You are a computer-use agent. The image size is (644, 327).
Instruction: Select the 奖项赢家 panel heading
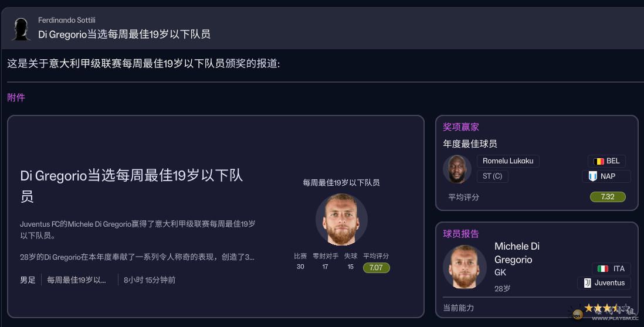click(x=461, y=127)
